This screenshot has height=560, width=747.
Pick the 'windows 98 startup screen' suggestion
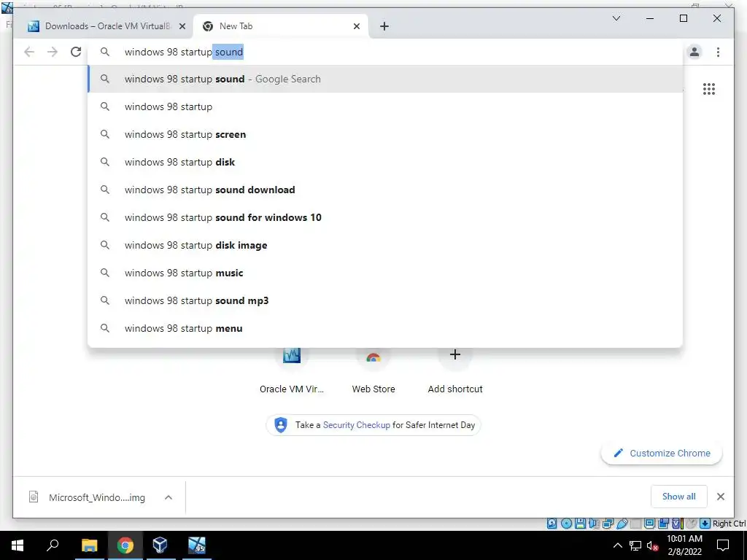click(385, 134)
